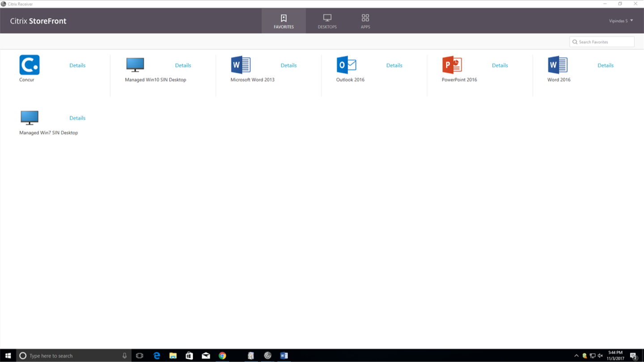Click the PowerPoint 2016 label
This screenshot has width=644, height=362.
click(x=459, y=80)
